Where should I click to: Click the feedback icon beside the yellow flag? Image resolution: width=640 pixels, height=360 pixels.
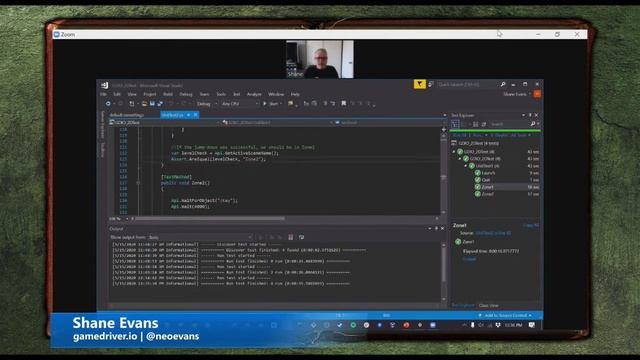(430, 84)
